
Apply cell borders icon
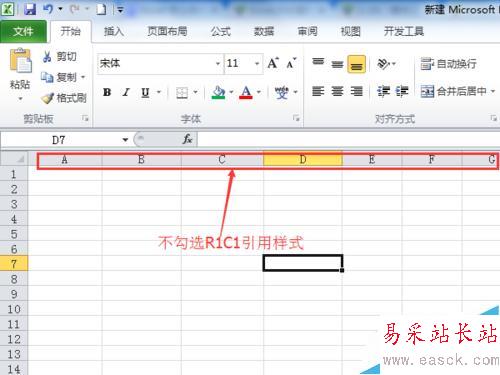[x=182, y=92]
